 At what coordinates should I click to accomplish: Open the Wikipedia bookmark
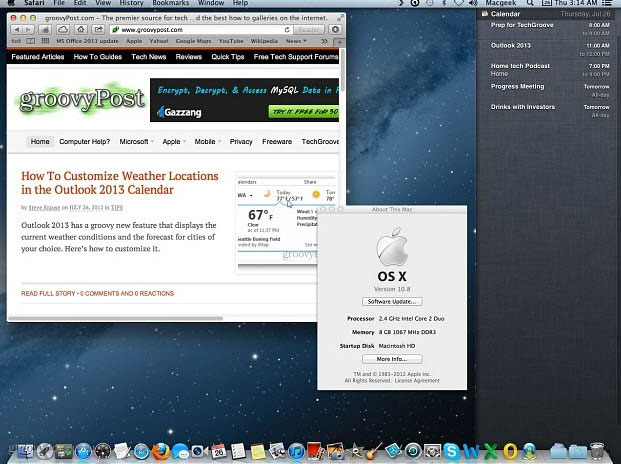click(264, 41)
